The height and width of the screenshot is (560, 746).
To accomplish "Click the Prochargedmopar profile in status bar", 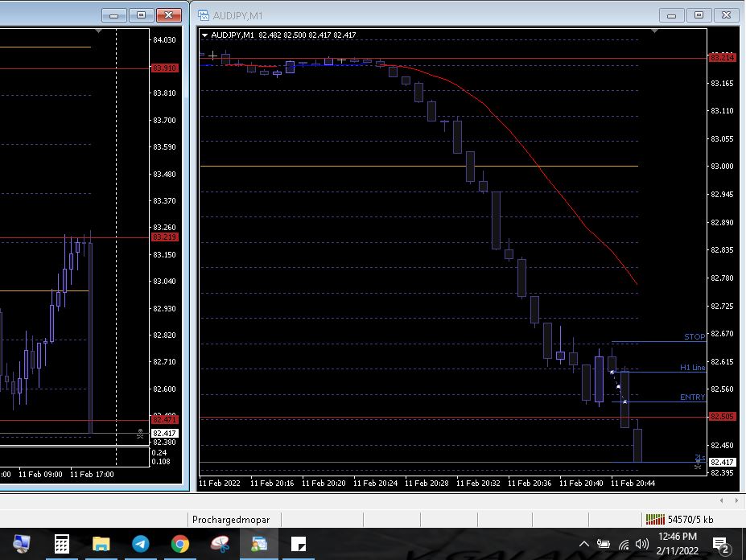I will pos(231,520).
